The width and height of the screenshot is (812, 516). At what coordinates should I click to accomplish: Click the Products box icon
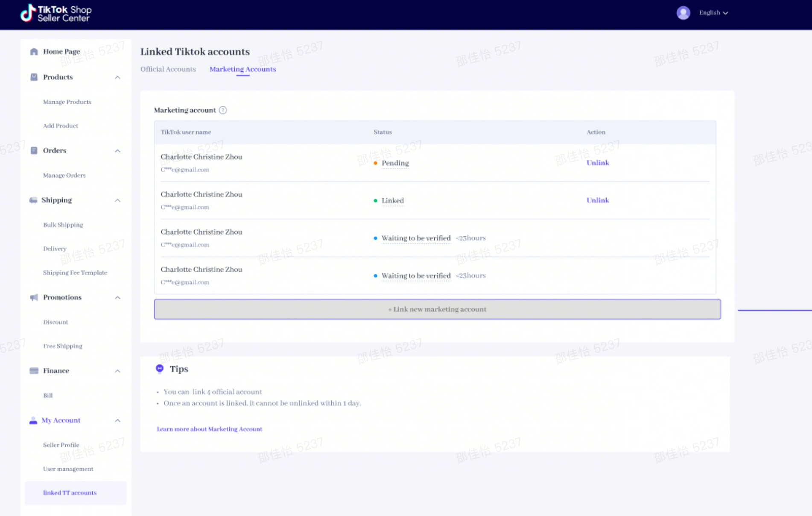[34, 77]
